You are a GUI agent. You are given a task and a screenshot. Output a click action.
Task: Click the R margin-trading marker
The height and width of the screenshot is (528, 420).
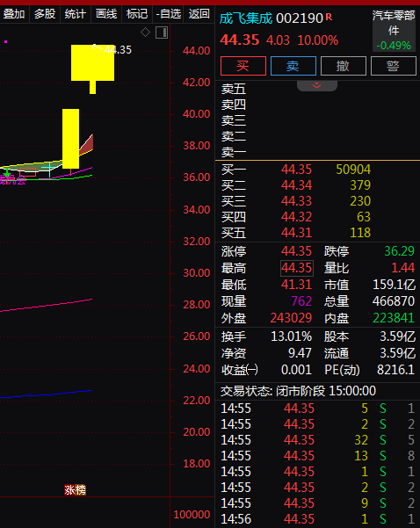pyautogui.click(x=329, y=17)
